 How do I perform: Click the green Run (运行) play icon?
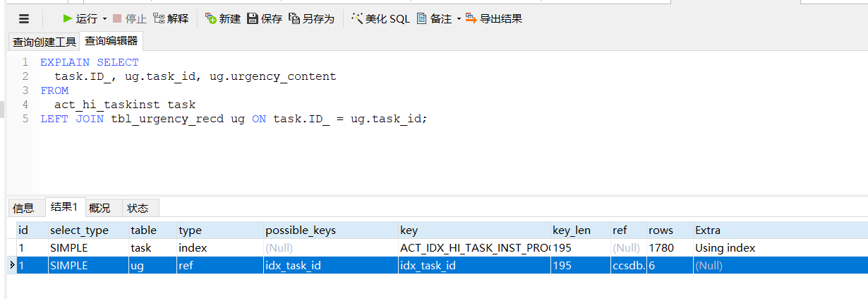68,18
